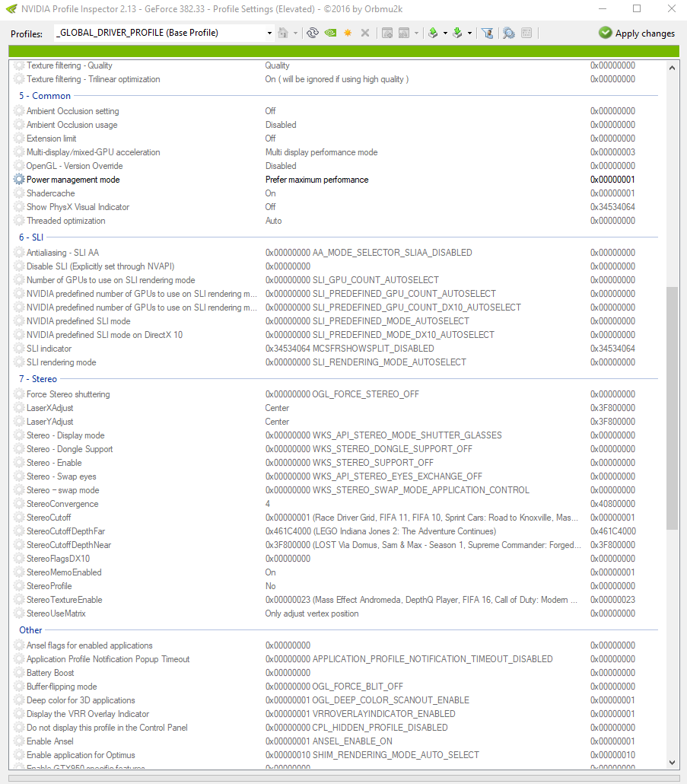
Task: Select the 'NVIDIA predefined SLI mode' row
Action: [x=337, y=321]
